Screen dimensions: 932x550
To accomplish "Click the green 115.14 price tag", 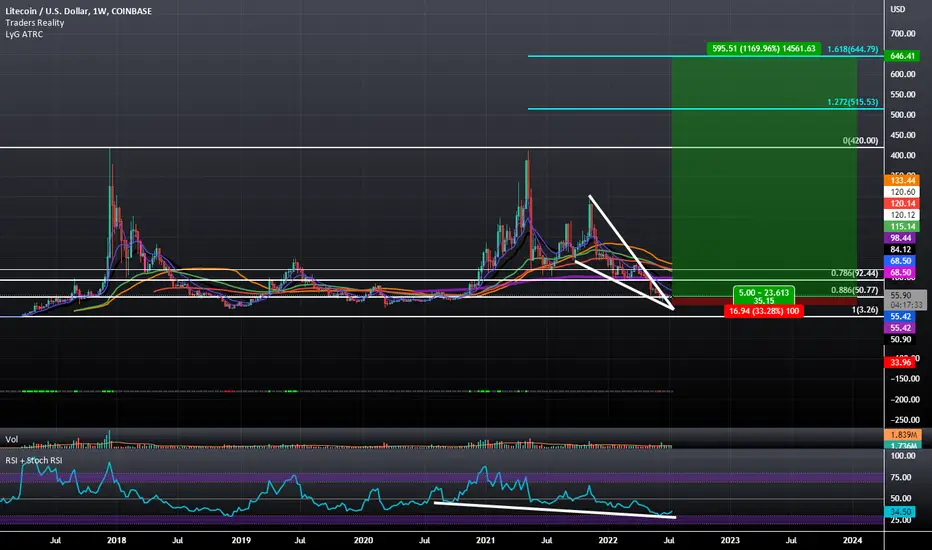I will 902,227.
